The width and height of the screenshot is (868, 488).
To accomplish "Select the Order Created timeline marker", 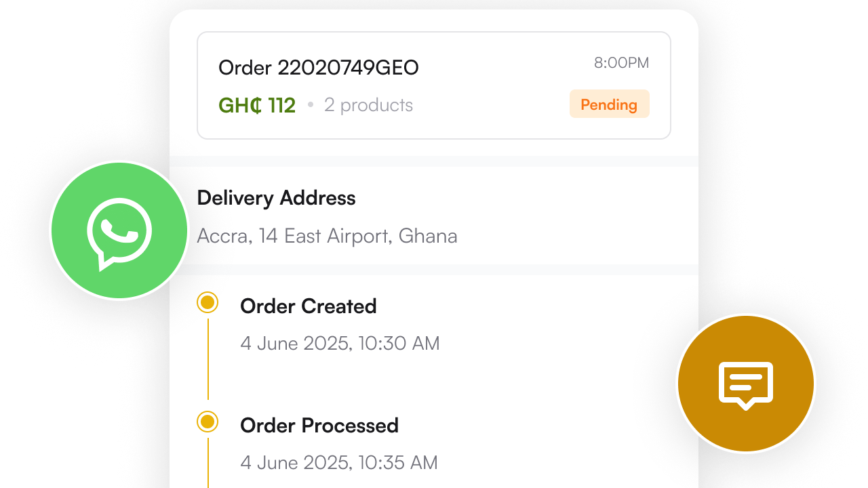I will pos(208,302).
